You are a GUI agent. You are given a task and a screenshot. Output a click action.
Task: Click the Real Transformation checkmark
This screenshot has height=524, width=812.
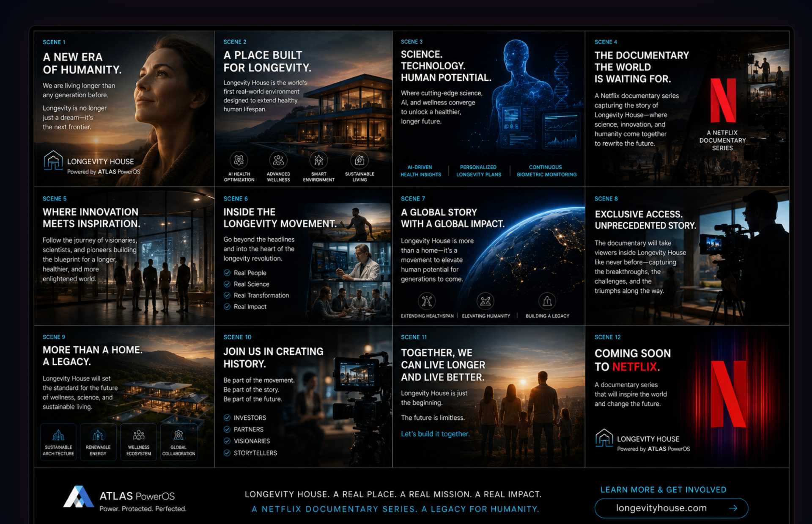click(x=227, y=295)
